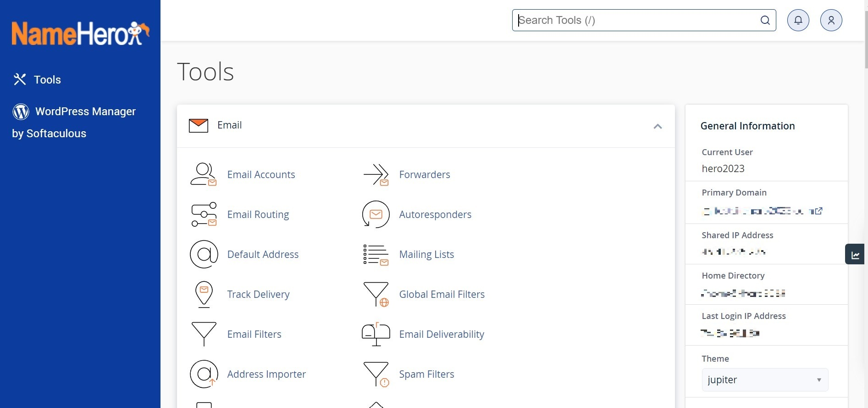The height and width of the screenshot is (408, 868).
Task: Click the Current User label
Action: point(727,152)
